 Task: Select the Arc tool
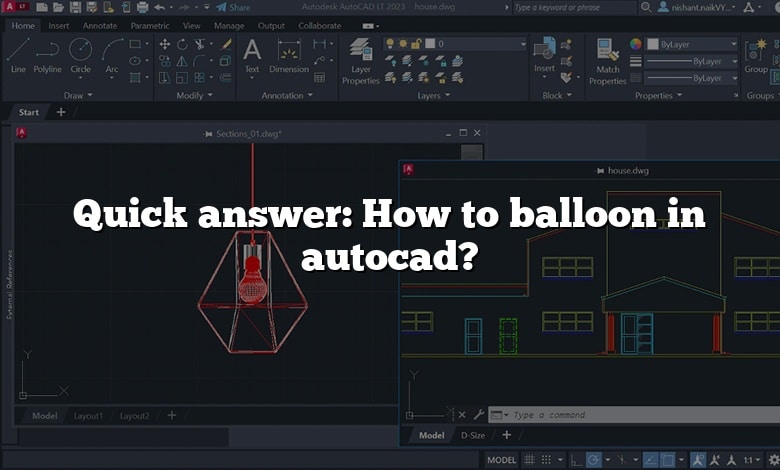click(x=112, y=56)
